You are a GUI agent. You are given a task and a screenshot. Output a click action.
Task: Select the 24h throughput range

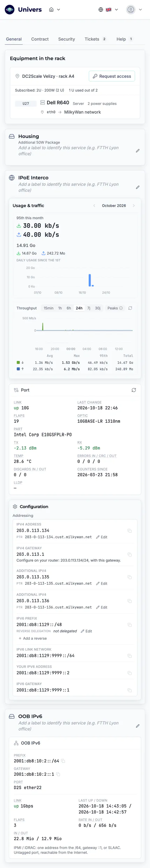[79, 308]
